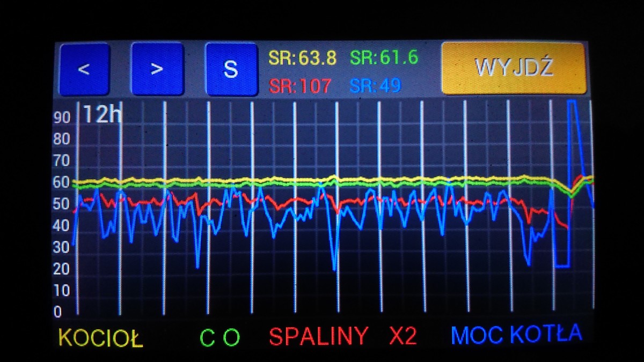The width and height of the screenshot is (644, 362).
Task: Toggle the red SPALINY legend entry
Action: pyautogui.click(x=319, y=336)
